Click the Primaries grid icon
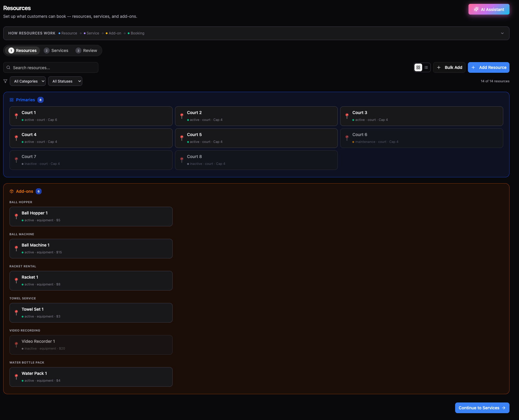 tap(12, 100)
